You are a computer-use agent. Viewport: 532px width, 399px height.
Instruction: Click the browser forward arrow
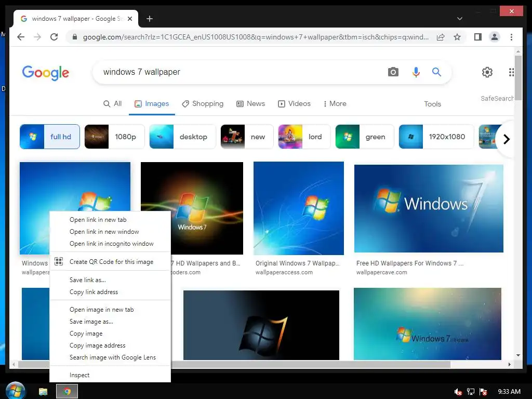37,37
